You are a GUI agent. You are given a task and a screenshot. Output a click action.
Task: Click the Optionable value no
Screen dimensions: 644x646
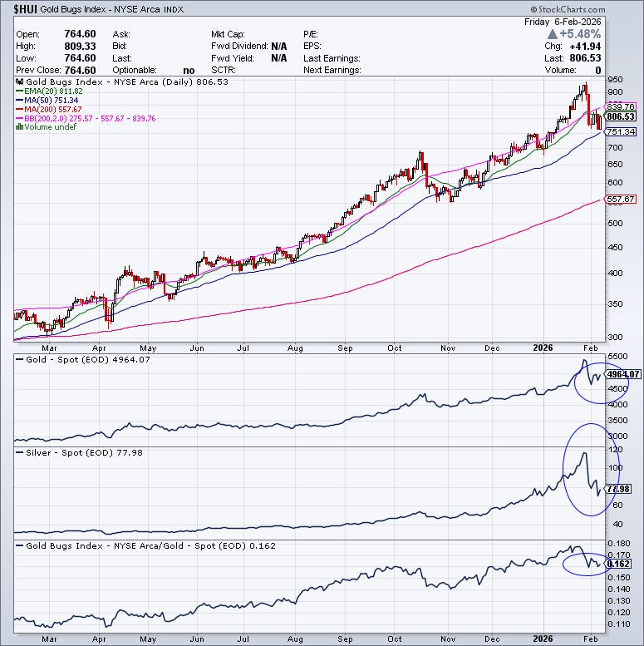click(x=189, y=71)
